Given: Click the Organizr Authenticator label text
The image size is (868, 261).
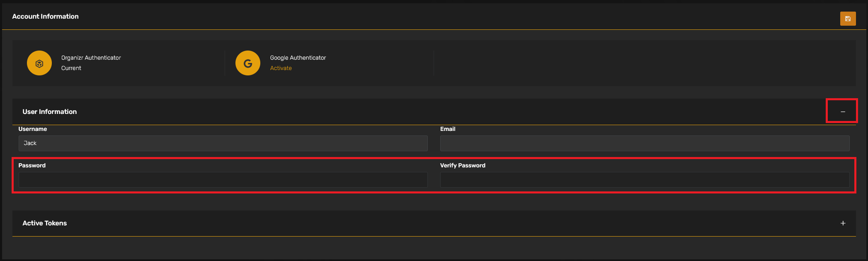Looking at the screenshot, I should coord(91,58).
